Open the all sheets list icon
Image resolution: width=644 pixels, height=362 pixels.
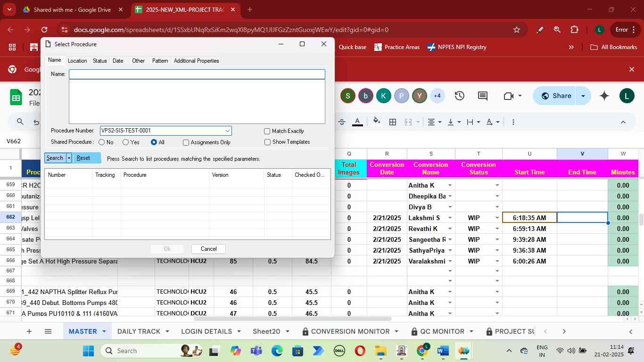click(48, 331)
